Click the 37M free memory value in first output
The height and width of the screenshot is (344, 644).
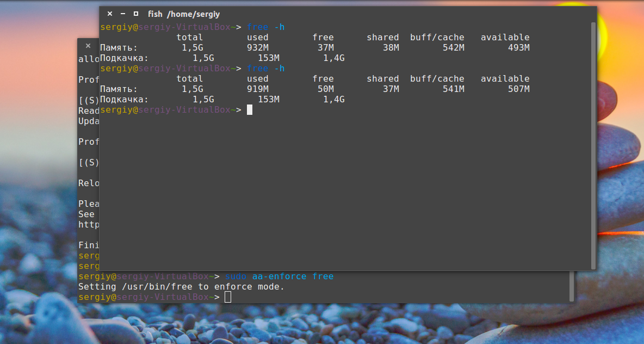click(326, 48)
